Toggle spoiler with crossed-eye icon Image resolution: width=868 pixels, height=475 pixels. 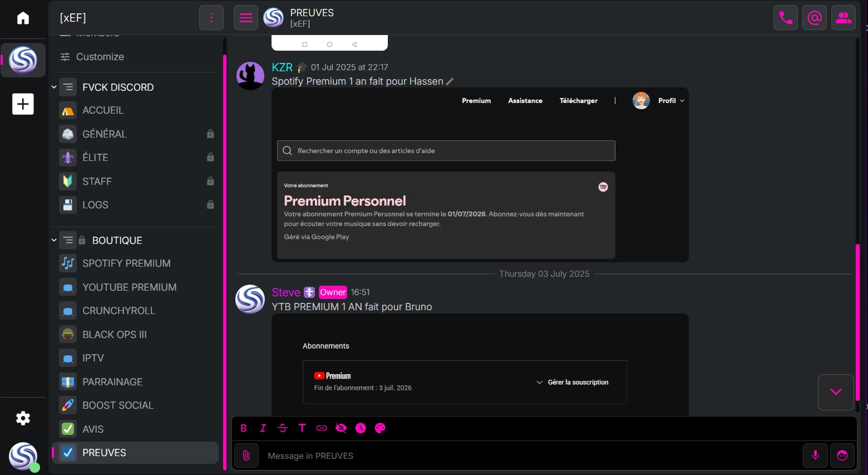[x=341, y=428]
